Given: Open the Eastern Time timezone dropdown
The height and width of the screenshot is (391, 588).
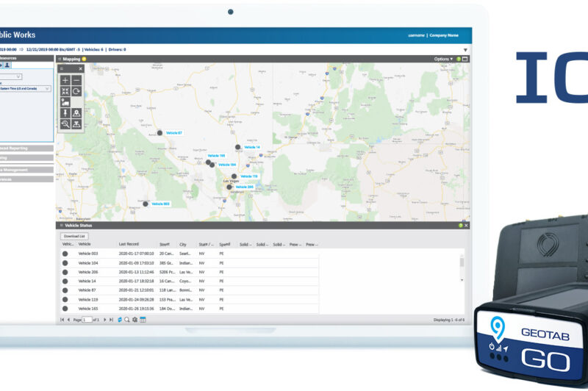Looking at the screenshot, I should click(x=25, y=88).
